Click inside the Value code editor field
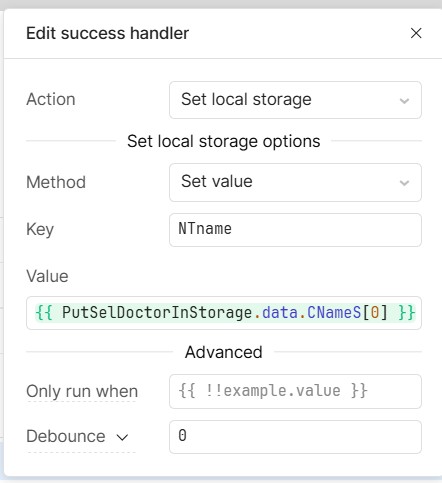The width and height of the screenshot is (442, 483). pos(224,313)
